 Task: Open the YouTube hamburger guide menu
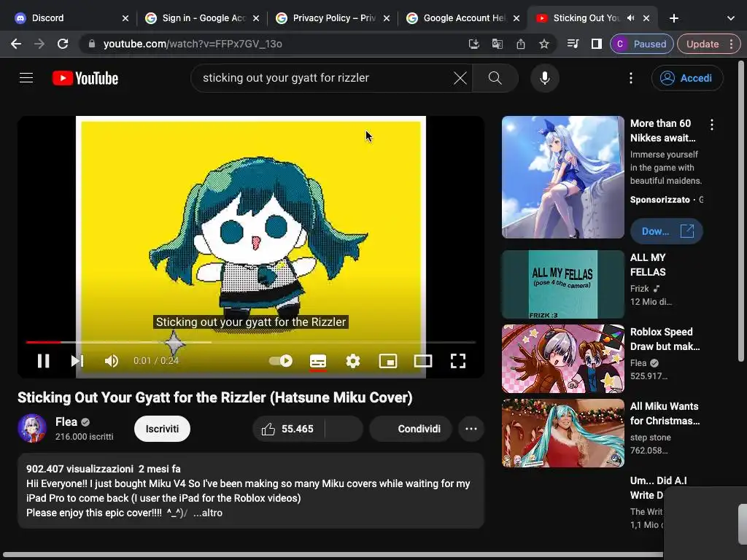pyautogui.click(x=26, y=77)
